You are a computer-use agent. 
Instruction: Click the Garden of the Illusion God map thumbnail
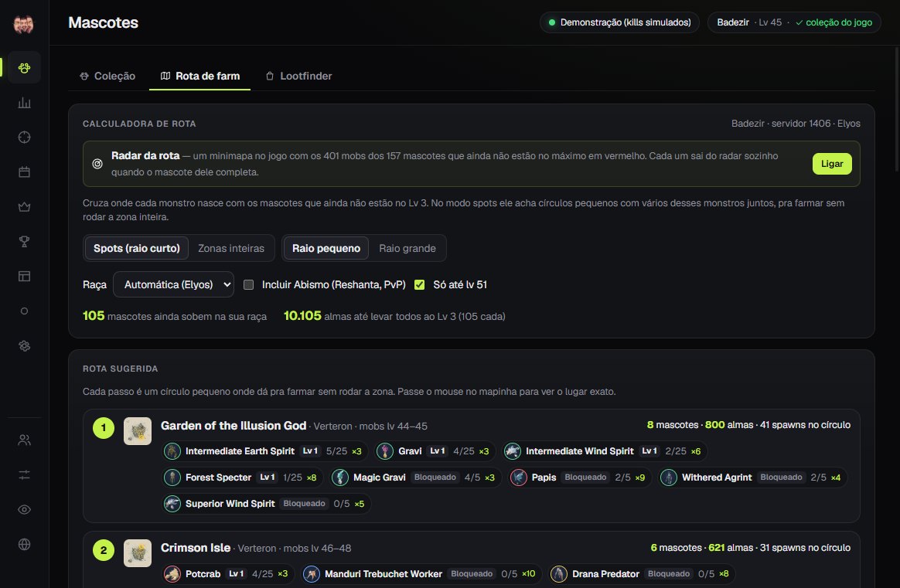pyautogui.click(x=138, y=431)
